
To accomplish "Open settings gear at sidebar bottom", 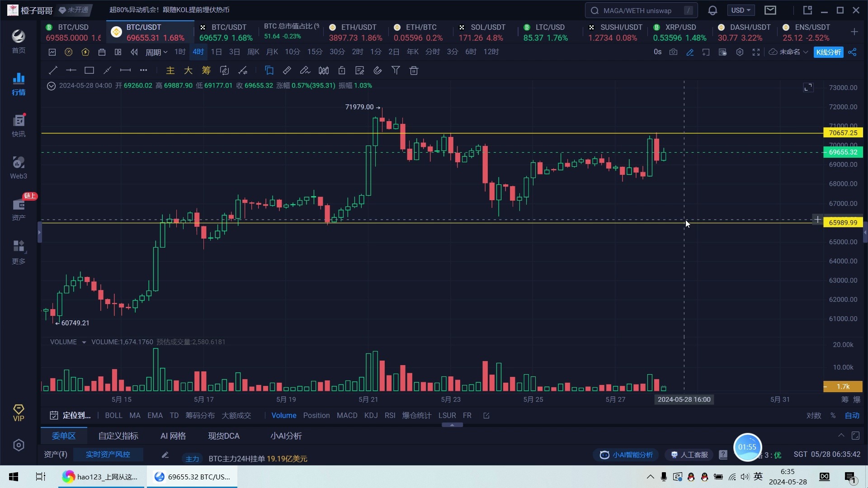I will click(19, 445).
